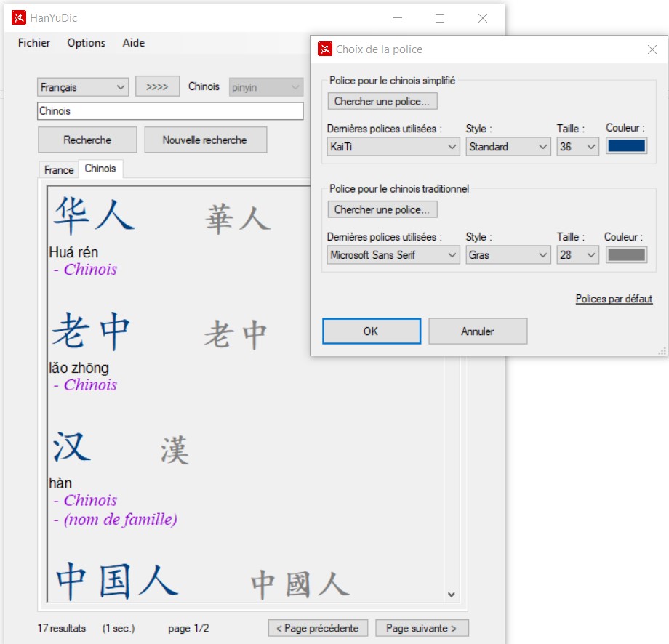Go to Page suivante
The width and height of the screenshot is (669, 644).
pos(421,628)
